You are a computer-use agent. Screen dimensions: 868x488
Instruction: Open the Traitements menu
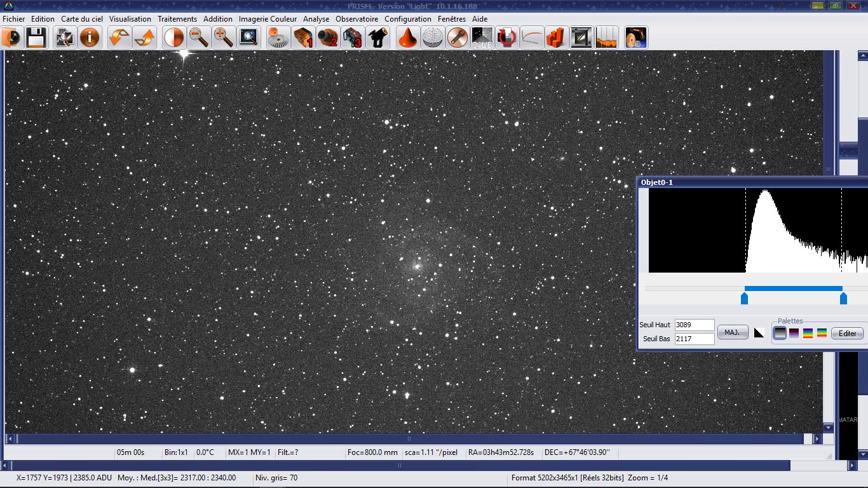pos(177,19)
